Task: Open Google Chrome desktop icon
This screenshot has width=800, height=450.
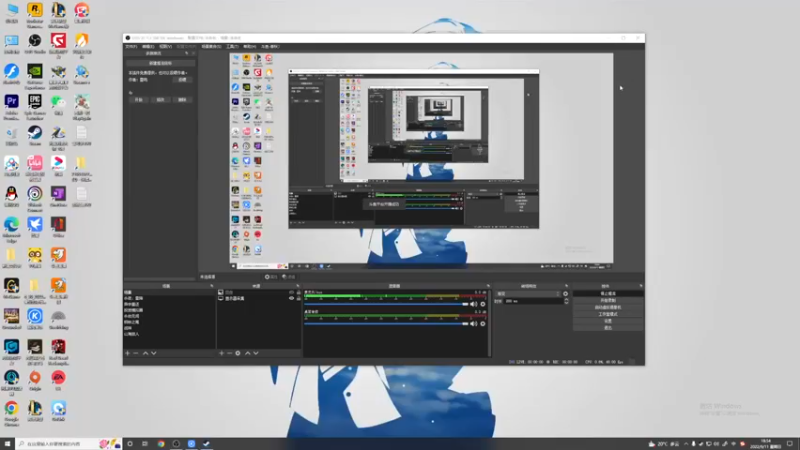Action: click(x=11, y=413)
